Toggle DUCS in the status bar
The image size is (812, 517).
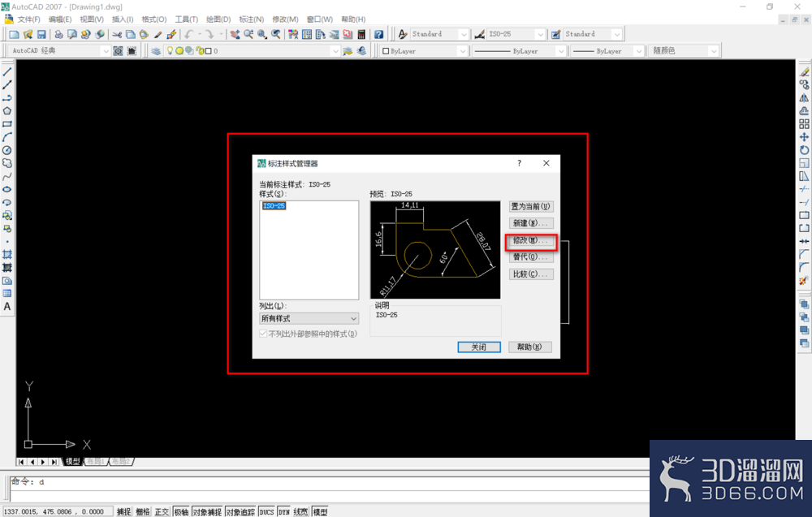click(266, 512)
